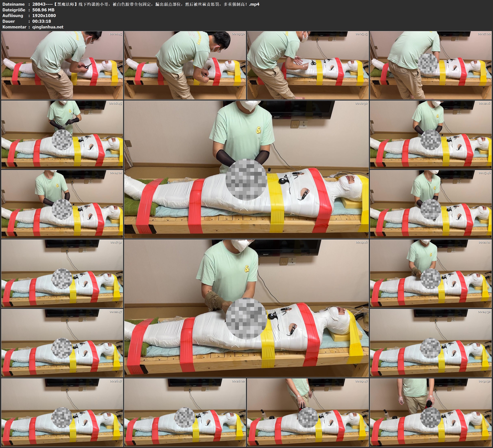Click the frame timestamped 00:17:31
The image size is (493, 448).
62,273
